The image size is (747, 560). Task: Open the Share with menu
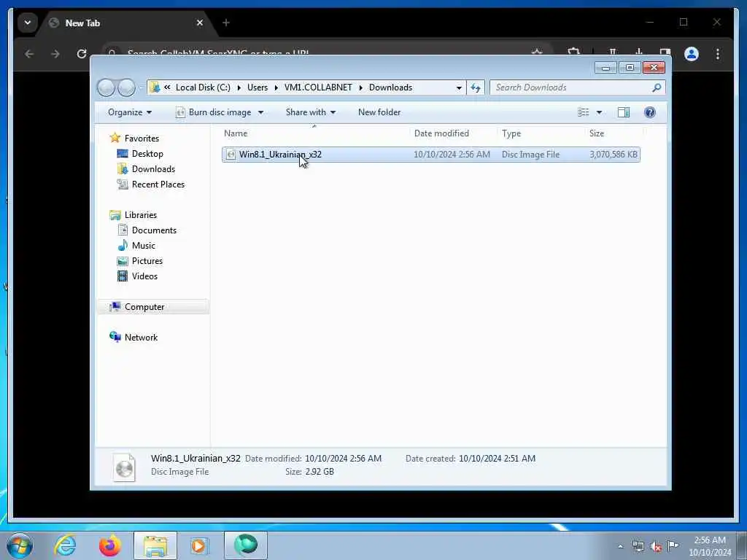(x=311, y=112)
